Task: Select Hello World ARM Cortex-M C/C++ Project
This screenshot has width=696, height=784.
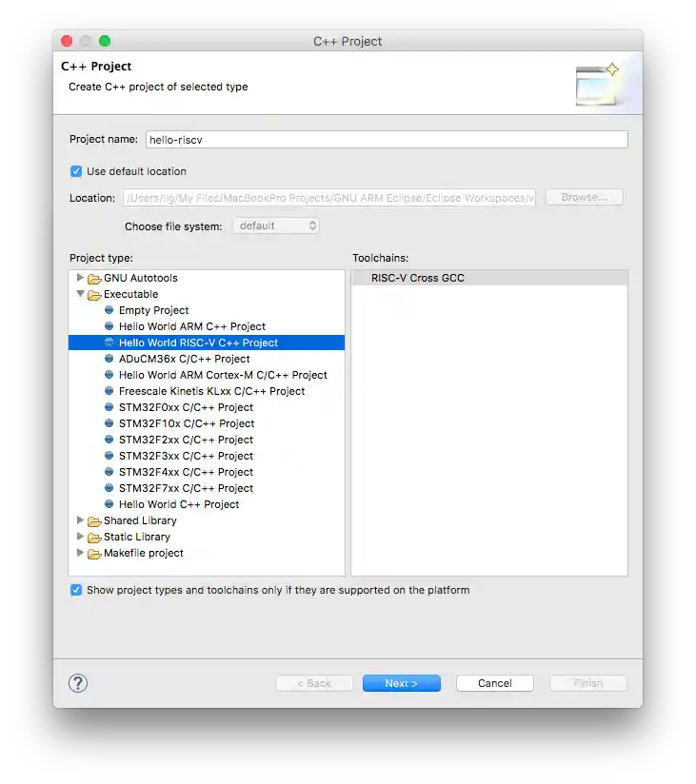Action: coord(223,375)
